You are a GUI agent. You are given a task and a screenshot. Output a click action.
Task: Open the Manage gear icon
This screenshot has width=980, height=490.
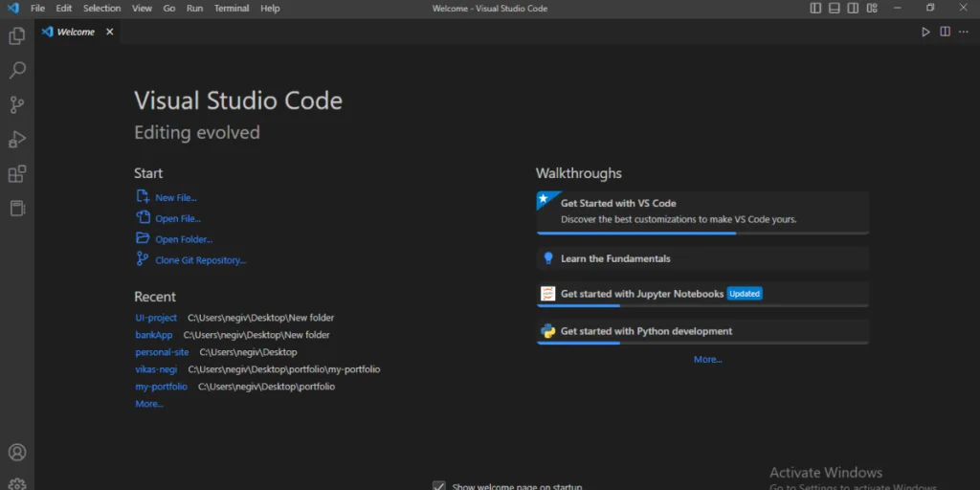pos(17,483)
